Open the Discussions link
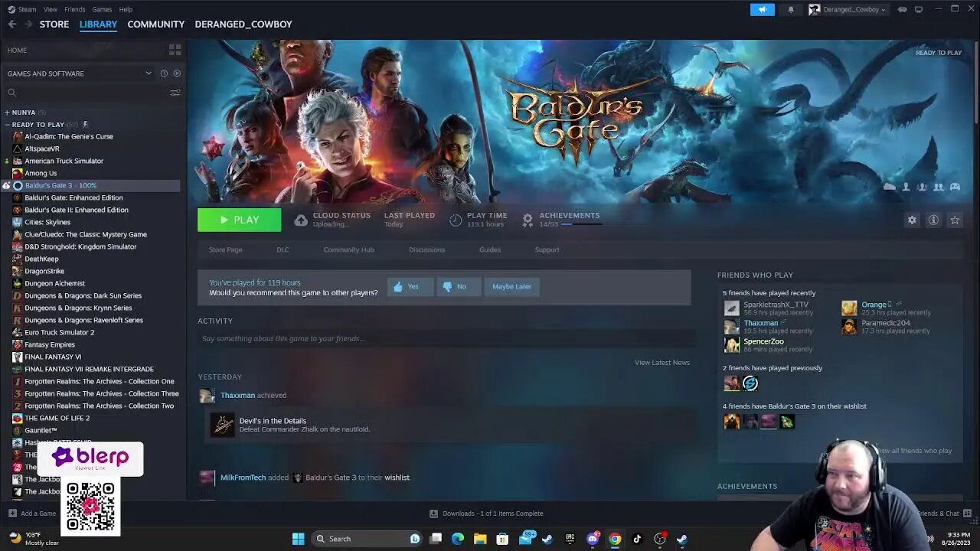The image size is (980, 551). (426, 249)
